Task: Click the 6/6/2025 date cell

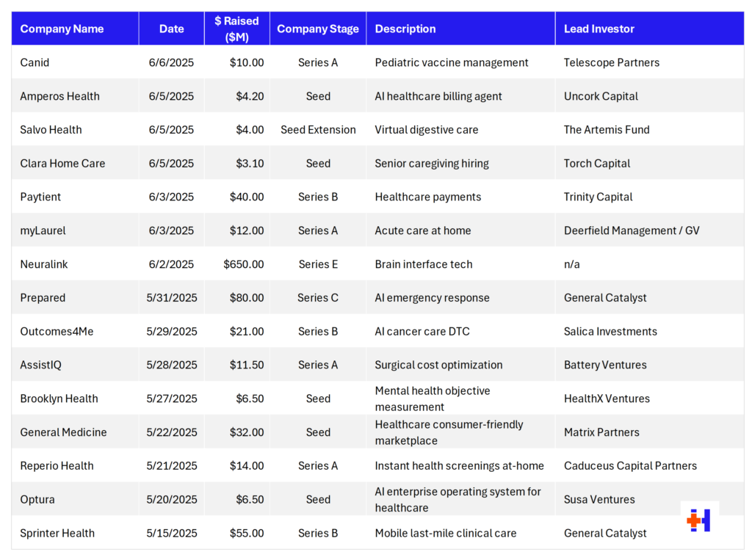Action: [171, 62]
